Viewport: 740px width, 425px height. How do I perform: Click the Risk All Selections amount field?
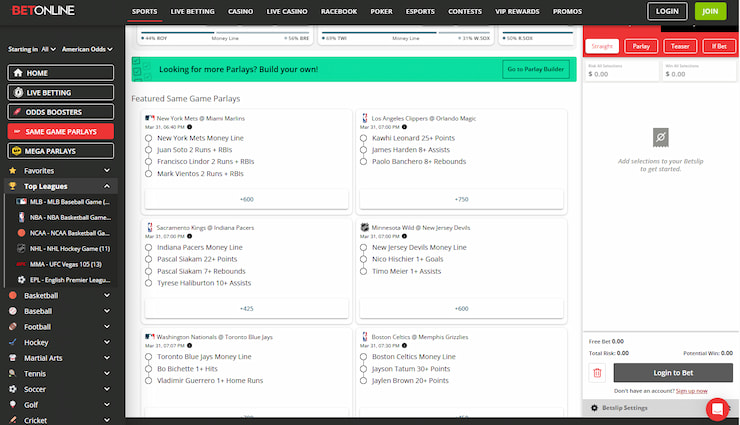[x=620, y=74]
